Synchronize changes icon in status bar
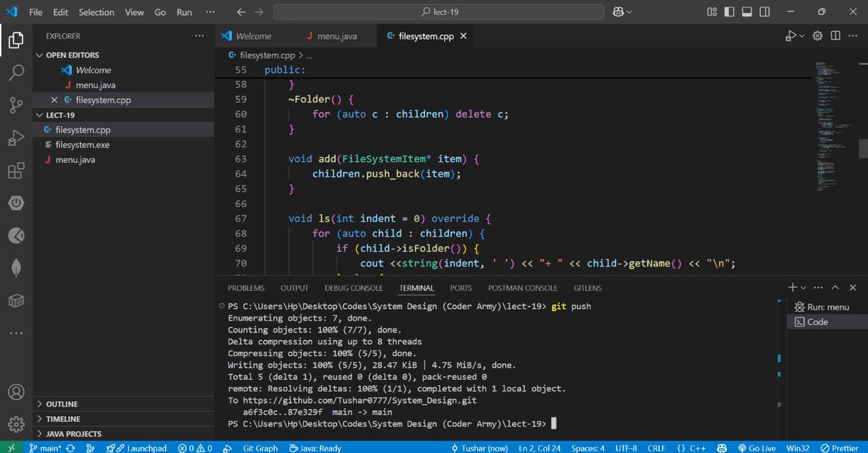This screenshot has width=868, height=453. pyautogui.click(x=70, y=448)
